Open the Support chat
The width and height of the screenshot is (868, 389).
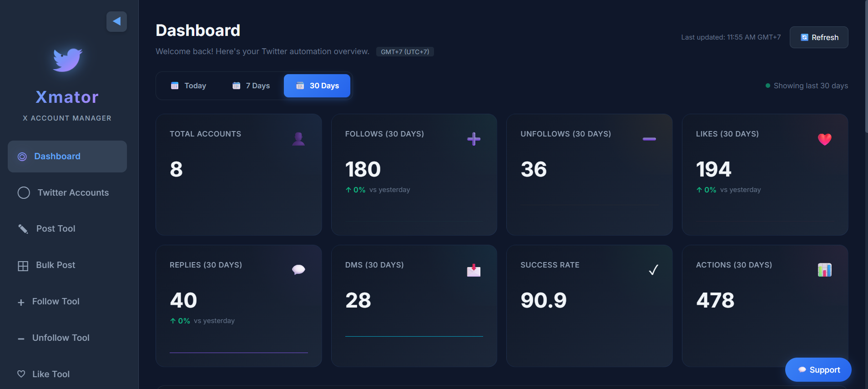point(818,370)
